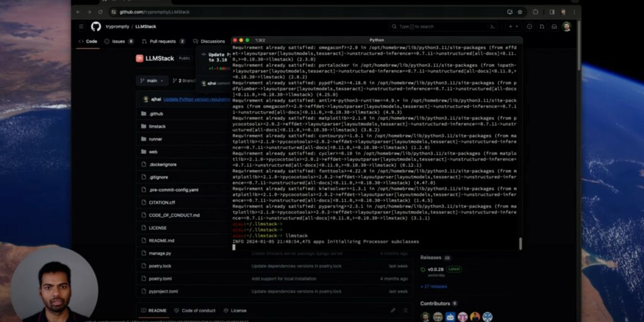Viewport: 644px width, 322px height.
Task: Go back using browser back arrow
Action: pyautogui.click(x=79, y=12)
